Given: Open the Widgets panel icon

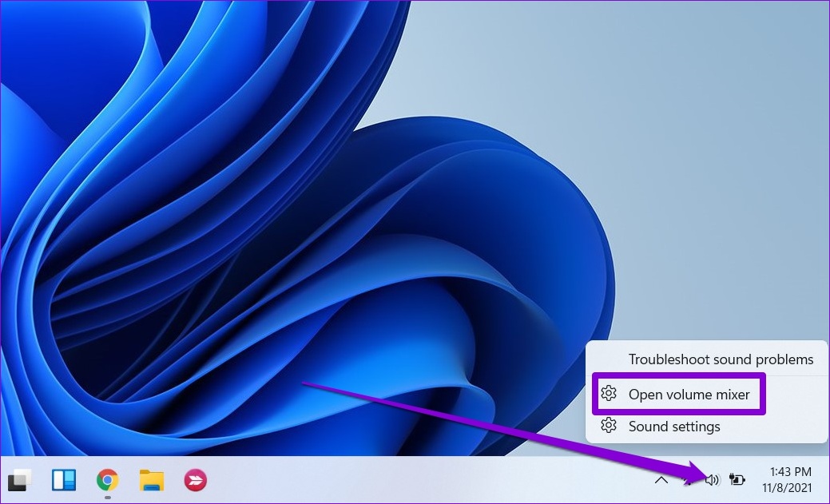Looking at the screenshot, I should pyautogui.click(x=64, y=480).
